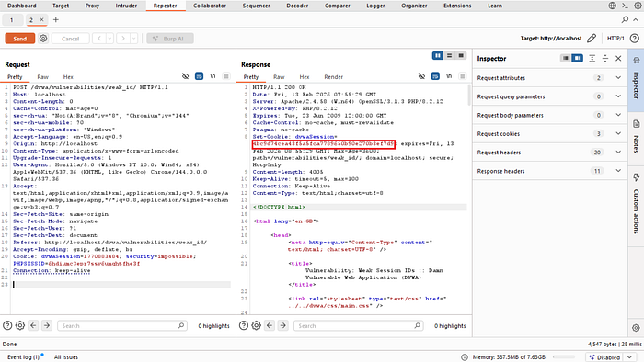Click the Cancel button

70,39
